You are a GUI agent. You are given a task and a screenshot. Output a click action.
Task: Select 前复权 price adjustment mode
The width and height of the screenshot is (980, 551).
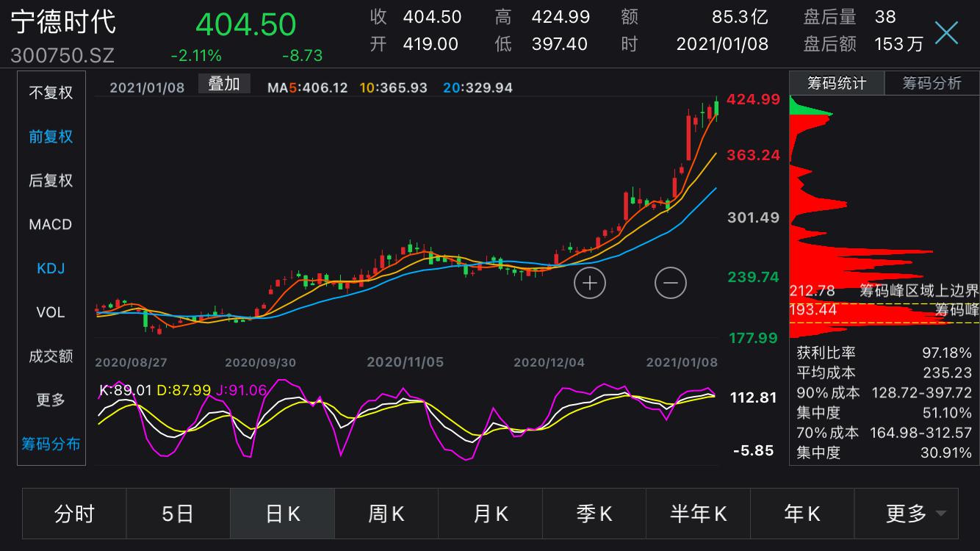[51, 137]
